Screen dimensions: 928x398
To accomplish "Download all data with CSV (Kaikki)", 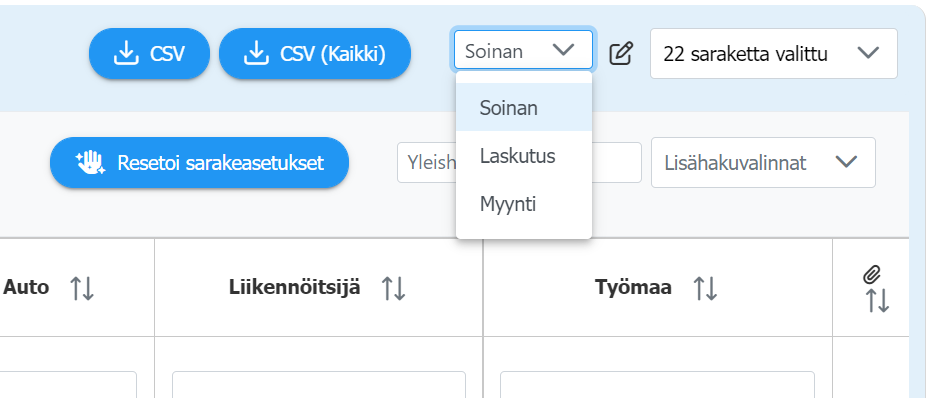I will (315, 54).
